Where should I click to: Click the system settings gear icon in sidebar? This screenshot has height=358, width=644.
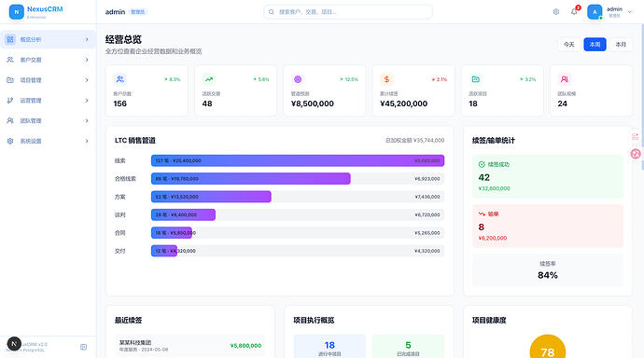(10, 141)
